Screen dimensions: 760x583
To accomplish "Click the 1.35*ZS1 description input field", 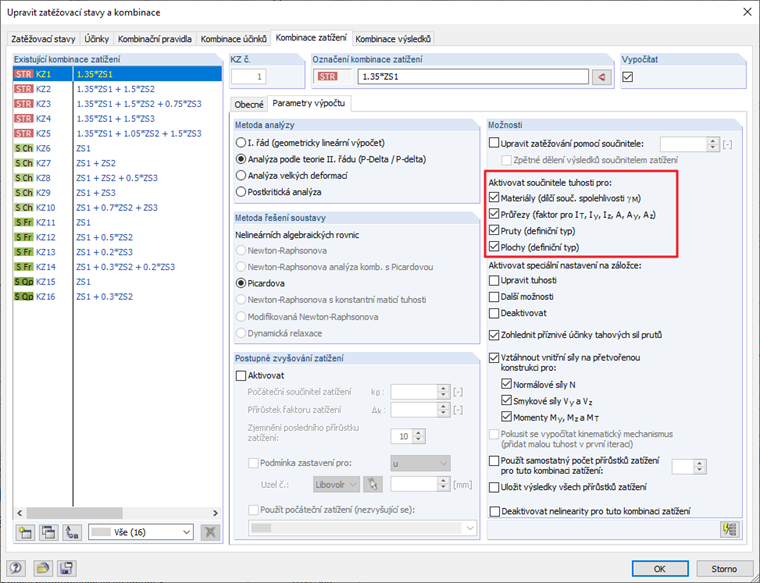I will pos(473,77).
